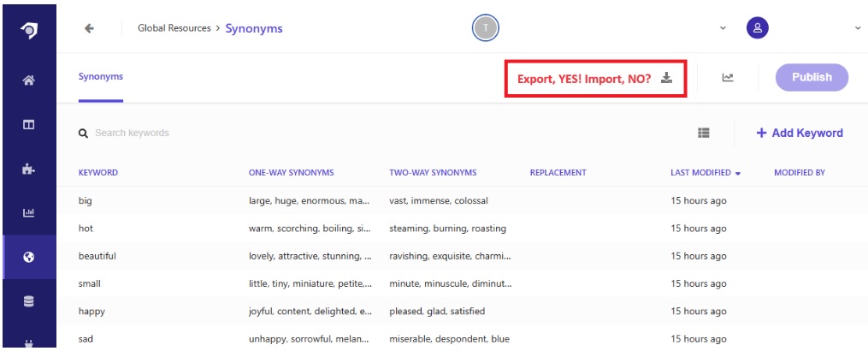Open the 'beautiful' keyword row
The height and width of the screenshot is (351, 868).
[x=462, y=256]
